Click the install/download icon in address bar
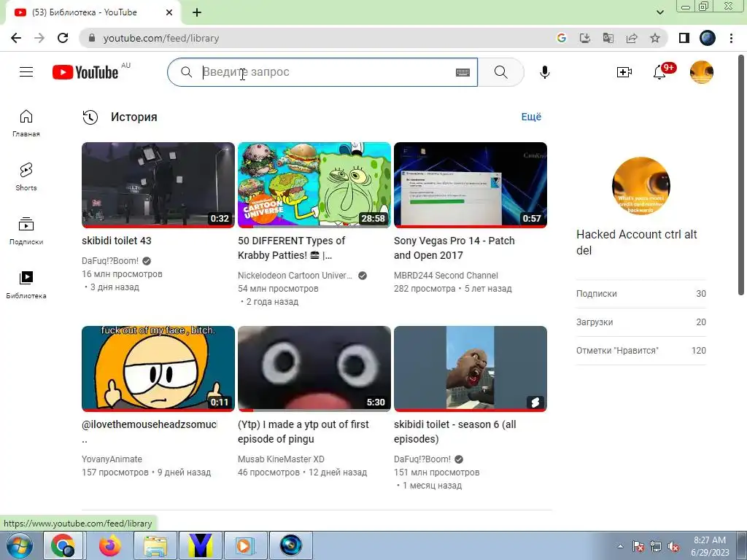Viewport: 747px width, 560px height. 585,38
